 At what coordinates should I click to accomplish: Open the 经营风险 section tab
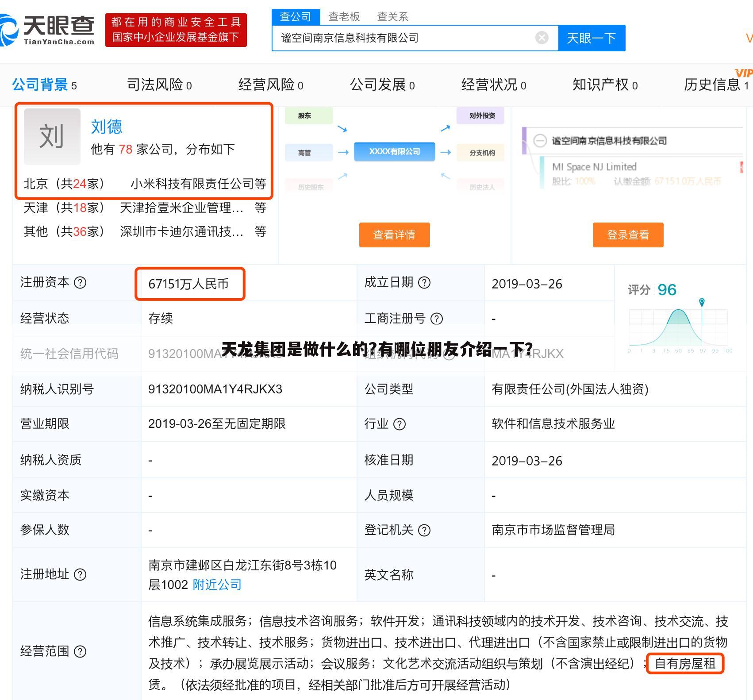[271, 85]
